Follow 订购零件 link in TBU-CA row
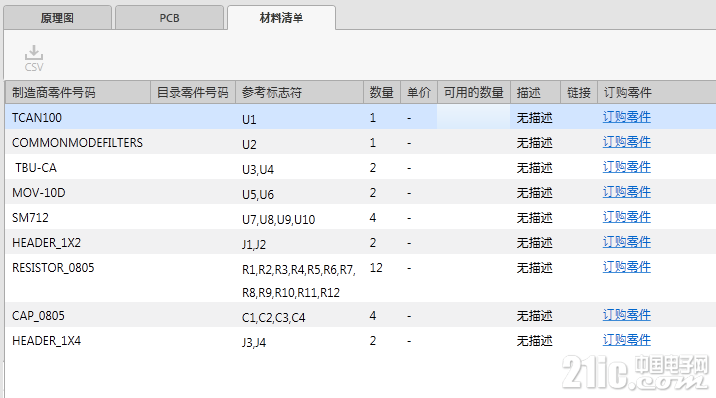This screenshot has height=398, width=716. click(x=626, y=168)
